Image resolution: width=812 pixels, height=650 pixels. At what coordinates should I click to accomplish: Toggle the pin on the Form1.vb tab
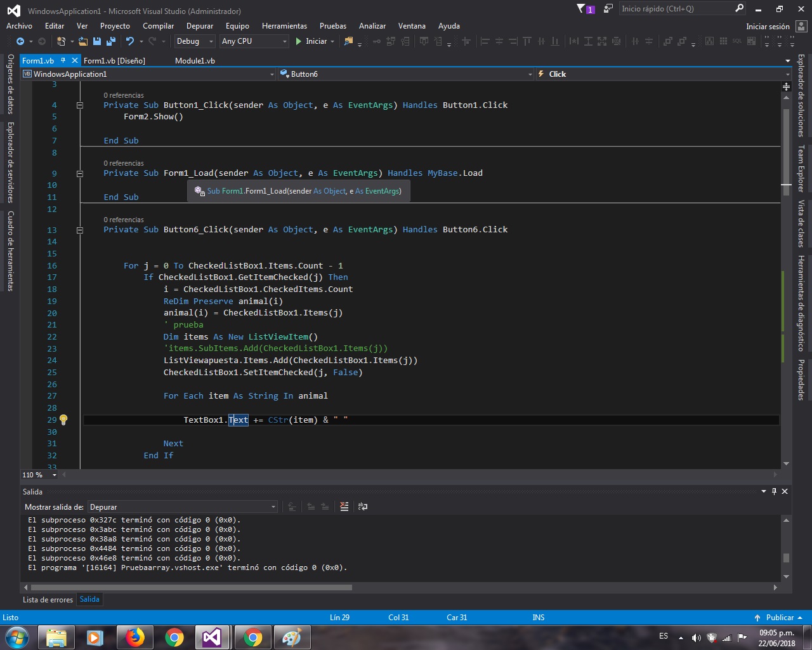63,60
